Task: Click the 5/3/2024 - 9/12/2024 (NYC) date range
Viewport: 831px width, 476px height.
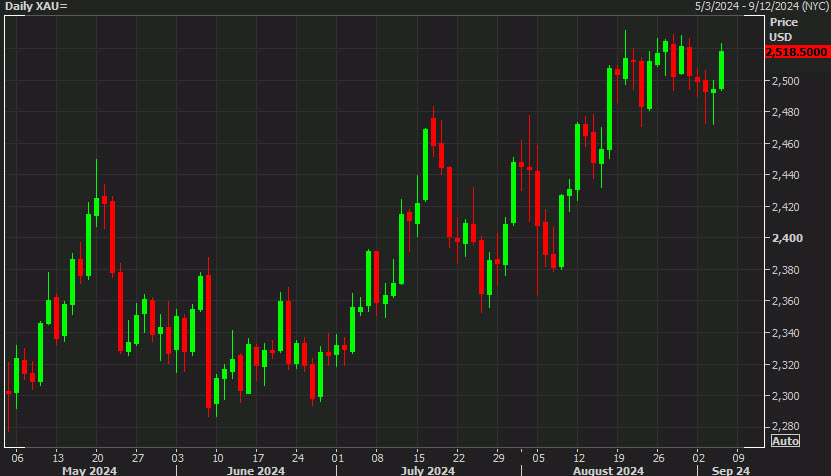Action: coord(762,6)
